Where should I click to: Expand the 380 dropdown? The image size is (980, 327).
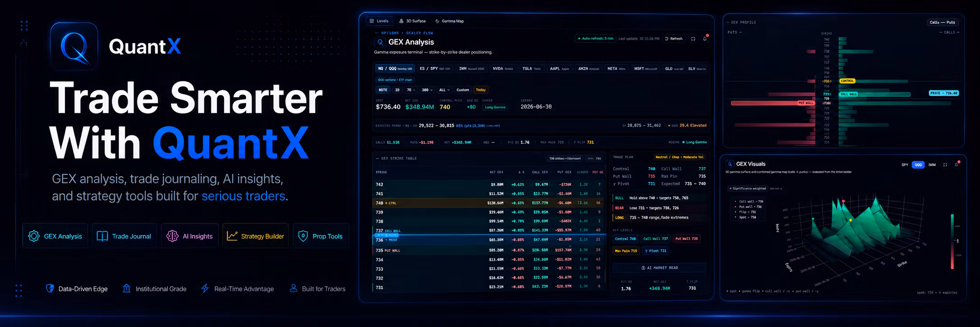pos(427,90)
